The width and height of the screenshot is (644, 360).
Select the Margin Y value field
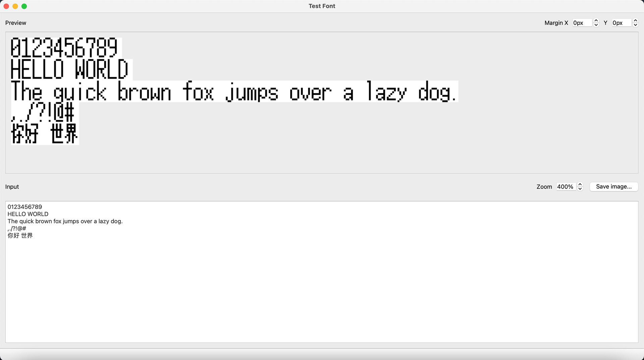pyautogui.click(x=621, y=22)
